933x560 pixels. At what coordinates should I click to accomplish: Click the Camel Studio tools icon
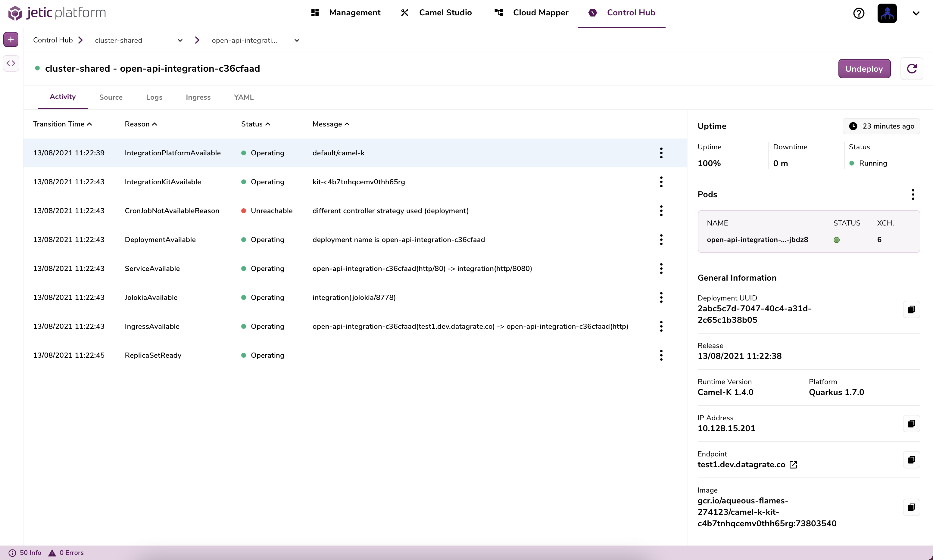(x=404, y=13)
